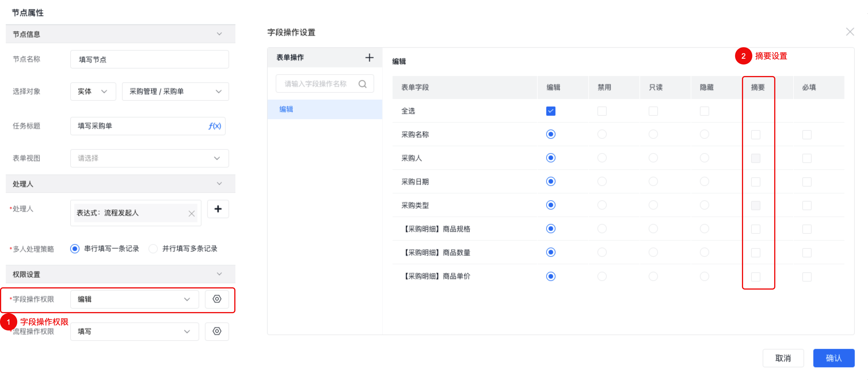Collapse the 处理人 section

[x=219, y=184]
